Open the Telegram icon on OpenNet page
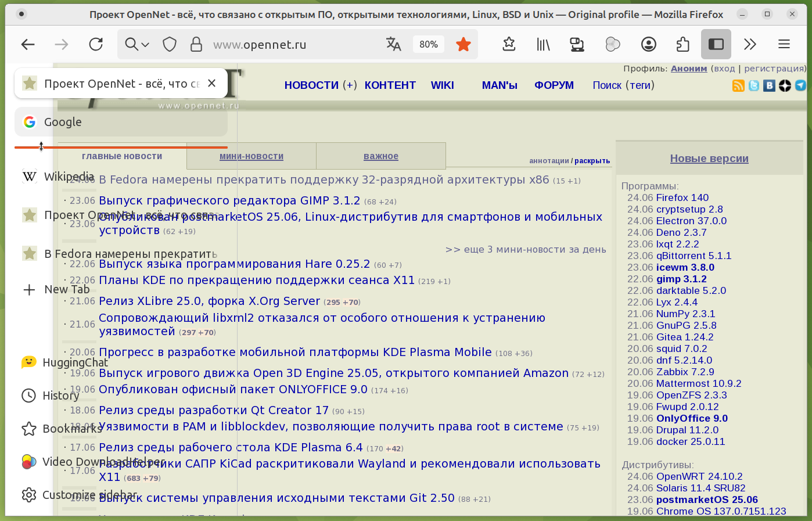Viewport: 812px width, 521px height. tap(800, 86)
